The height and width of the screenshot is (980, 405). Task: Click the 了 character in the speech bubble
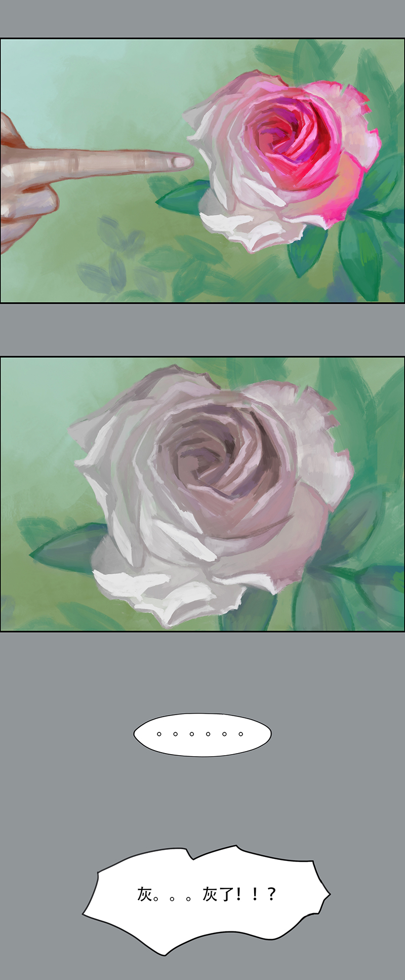pos(225,894)
